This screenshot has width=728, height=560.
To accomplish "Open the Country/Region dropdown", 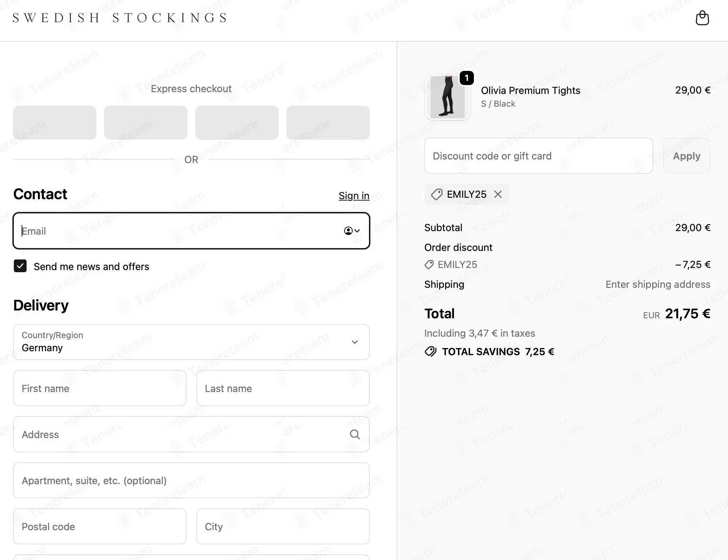I will 191,342.
